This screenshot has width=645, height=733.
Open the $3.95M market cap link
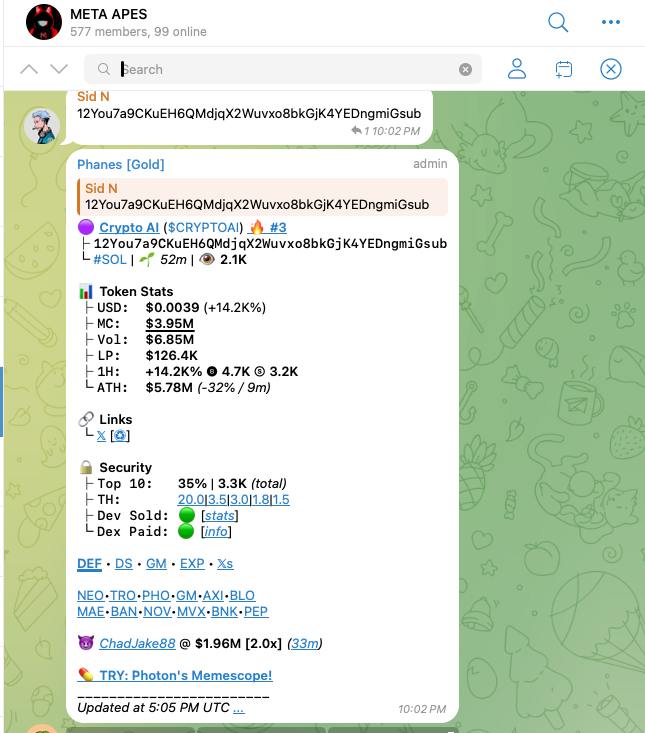[x=170, y=323]
